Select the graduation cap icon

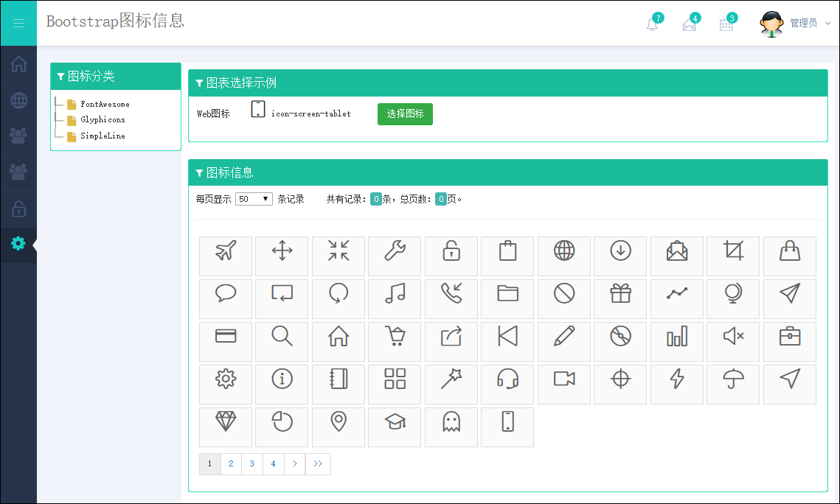pos(395,422)
